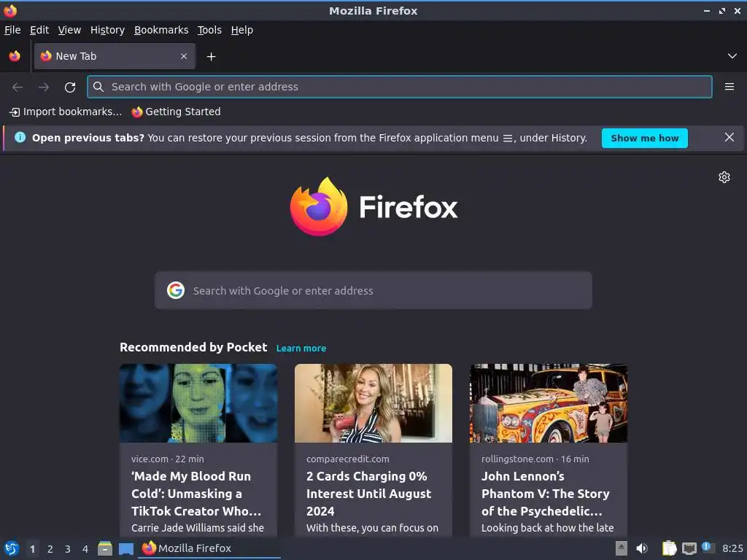747x560 pixels.
Task: Open the taskbar start menu icon
Action: pos(12,548)
